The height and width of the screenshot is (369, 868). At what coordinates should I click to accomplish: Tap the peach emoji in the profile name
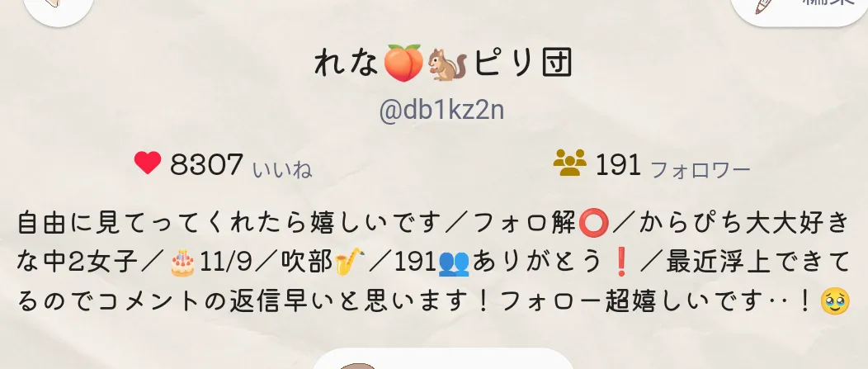tap(403, 63)
